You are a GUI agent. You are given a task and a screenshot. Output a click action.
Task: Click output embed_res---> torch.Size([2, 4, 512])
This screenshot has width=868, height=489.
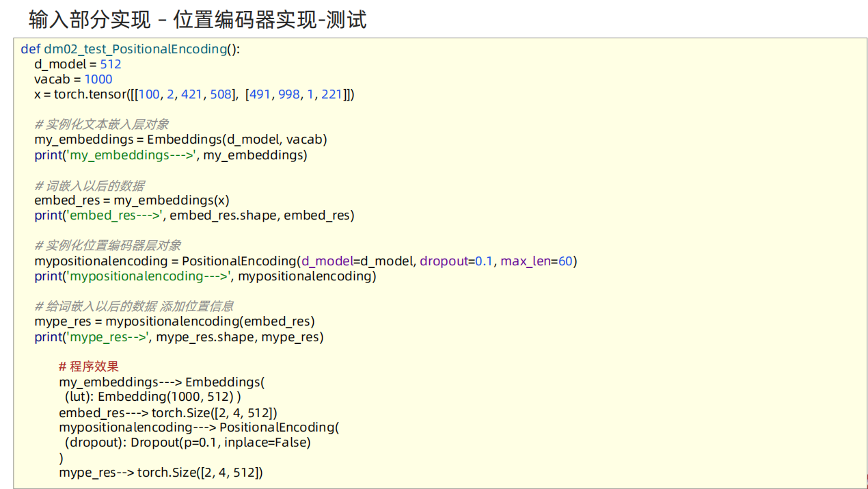[x=168, y=412]
